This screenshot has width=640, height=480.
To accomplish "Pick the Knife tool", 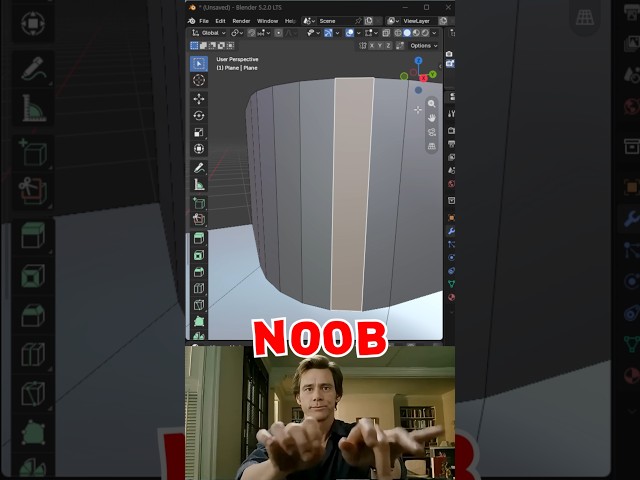I will tap(199, 305).
